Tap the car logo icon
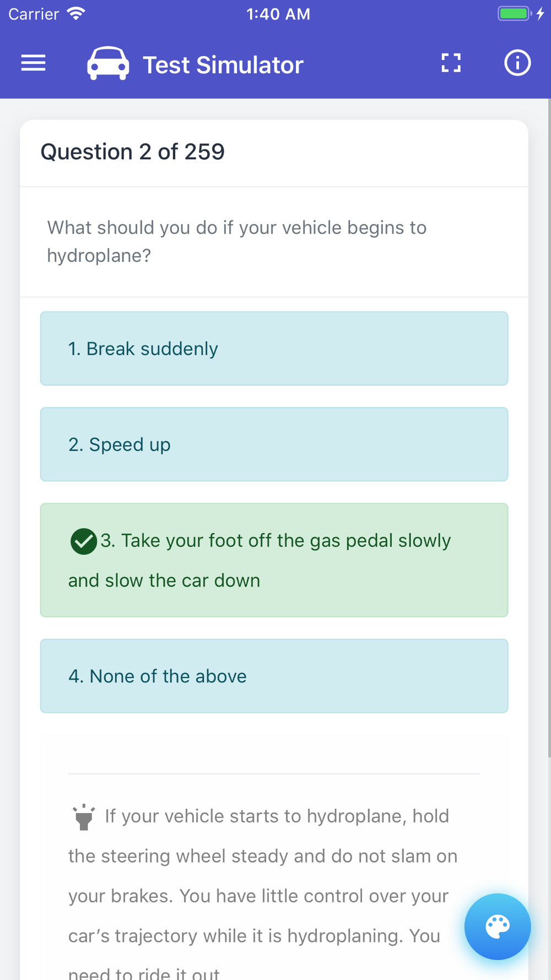 108,64
